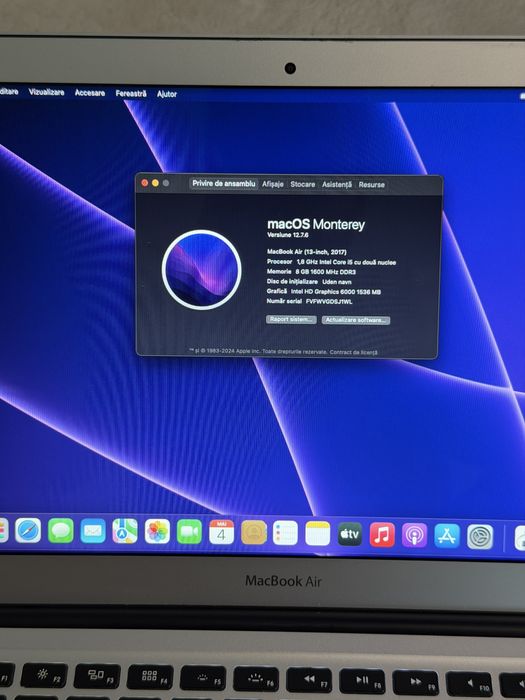Open the Music app
This screenshot has width=525, height=700.
coord(382,534)
